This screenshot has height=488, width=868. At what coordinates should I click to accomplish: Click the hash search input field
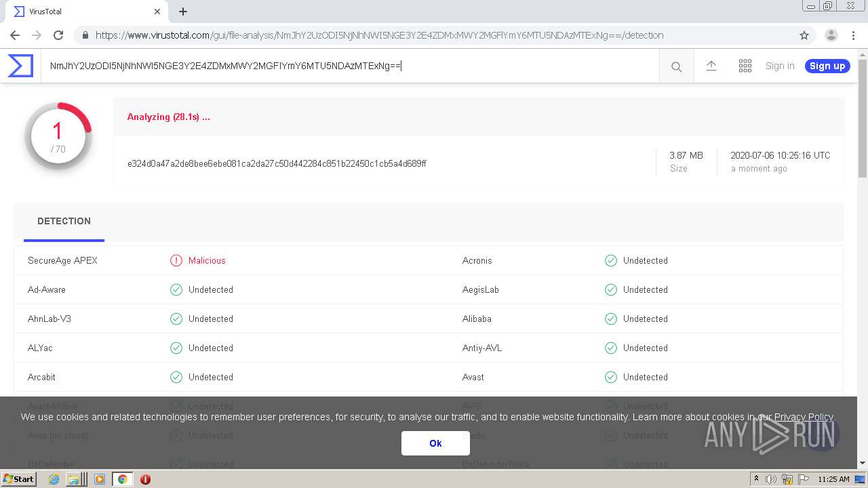(x=350, y=66)
